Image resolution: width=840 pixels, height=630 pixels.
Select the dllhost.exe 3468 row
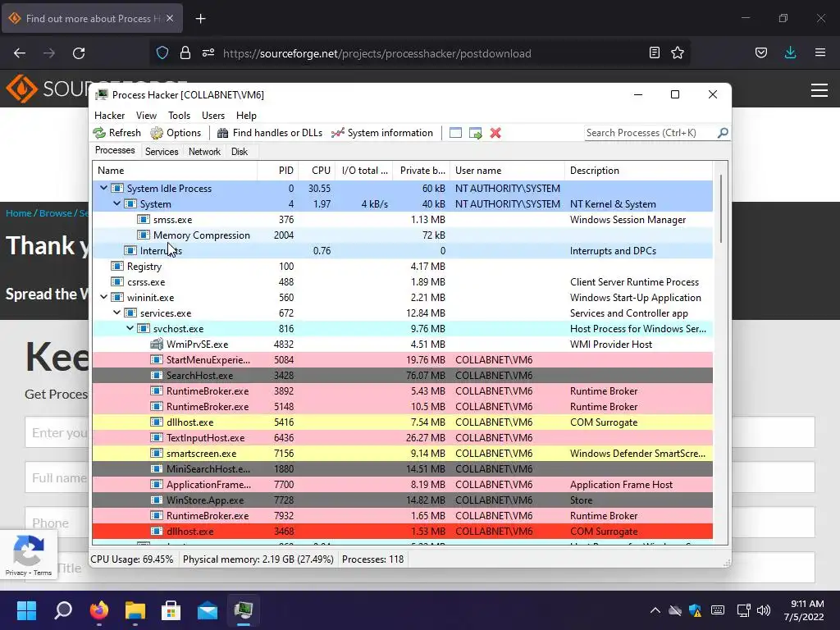click(x=402, y=532)
